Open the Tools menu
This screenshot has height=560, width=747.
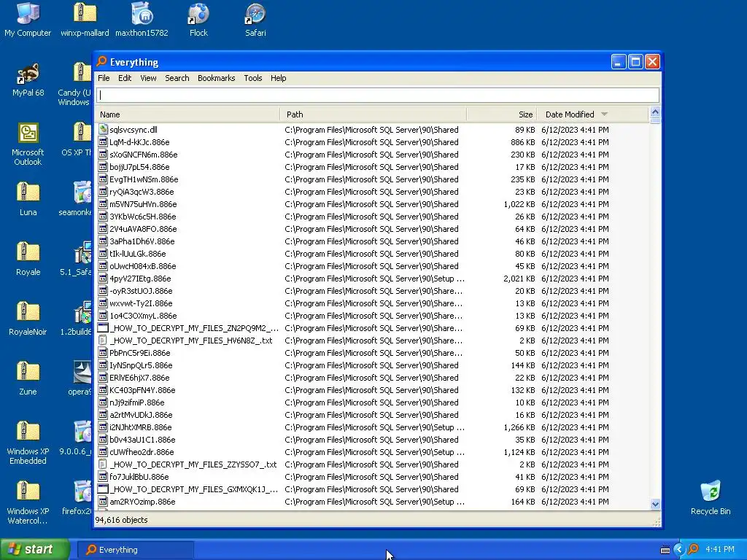point(253,78)
